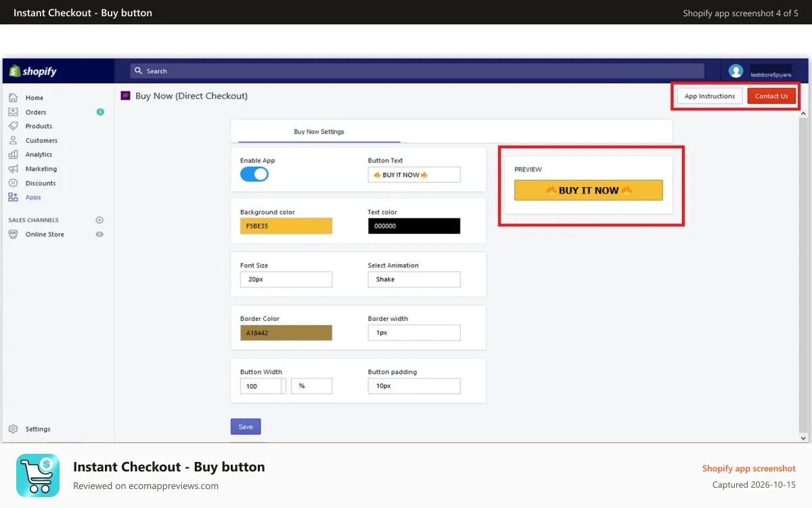Open Settings gear icon
812x508 pixels.
(x=13, y=429)
